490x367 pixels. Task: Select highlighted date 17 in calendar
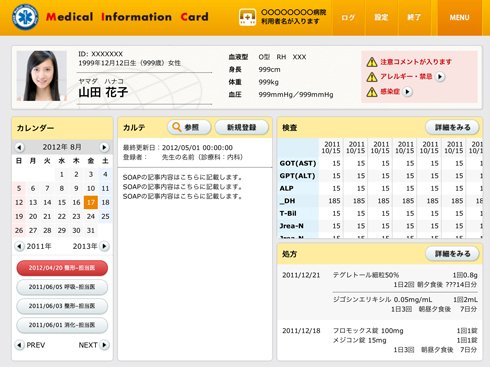91,202
